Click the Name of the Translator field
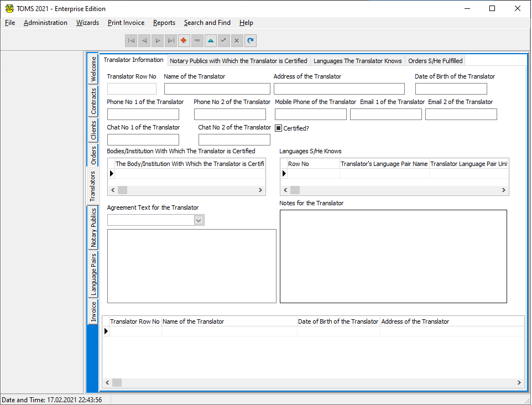This screenshot has width=532, height=405. pyautogui.click(x=217, y=89)
